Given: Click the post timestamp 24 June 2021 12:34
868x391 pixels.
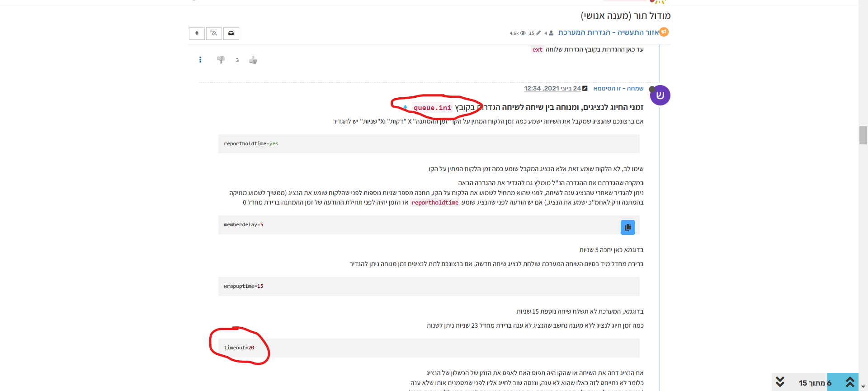Looking at the screenshot, I should [552, 88].
